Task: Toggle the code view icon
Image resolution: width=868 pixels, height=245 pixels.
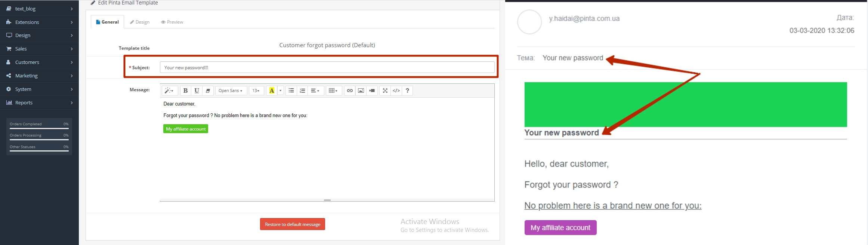Action: (396, 91)
